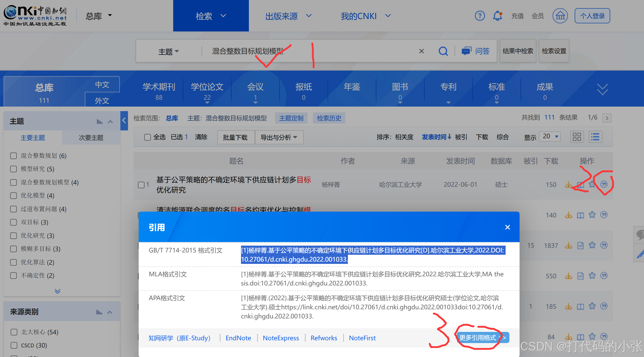This screenshot has width=644, height=357.
Task: Select the 次要主题 tab
Action: [x=91, y=138]
